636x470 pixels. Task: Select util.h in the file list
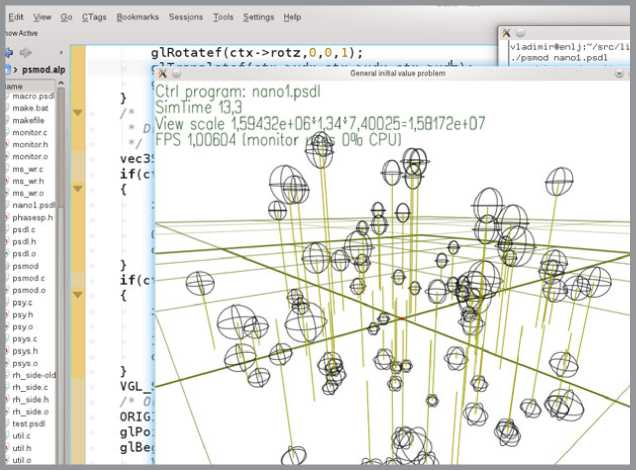[x=21, y=448]
